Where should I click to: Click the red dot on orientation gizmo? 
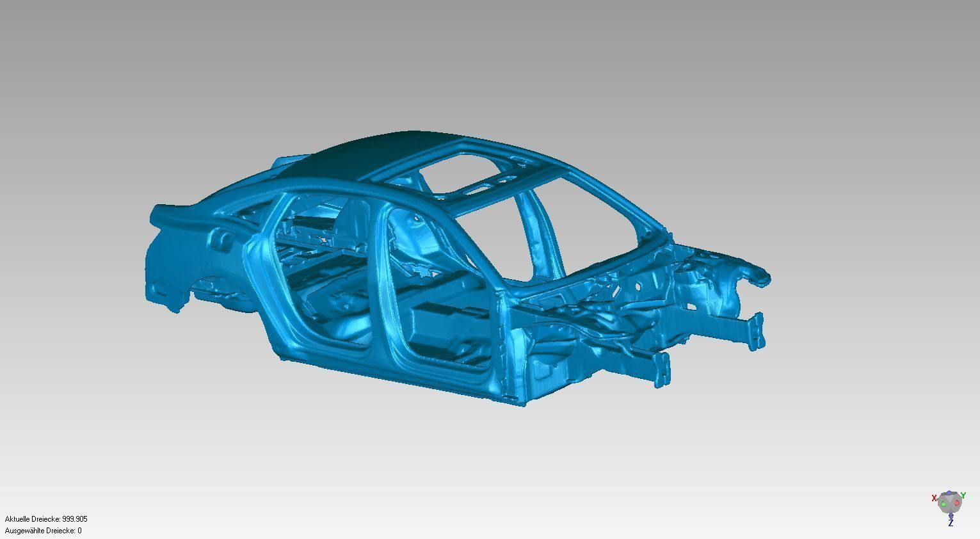point(957,503)
